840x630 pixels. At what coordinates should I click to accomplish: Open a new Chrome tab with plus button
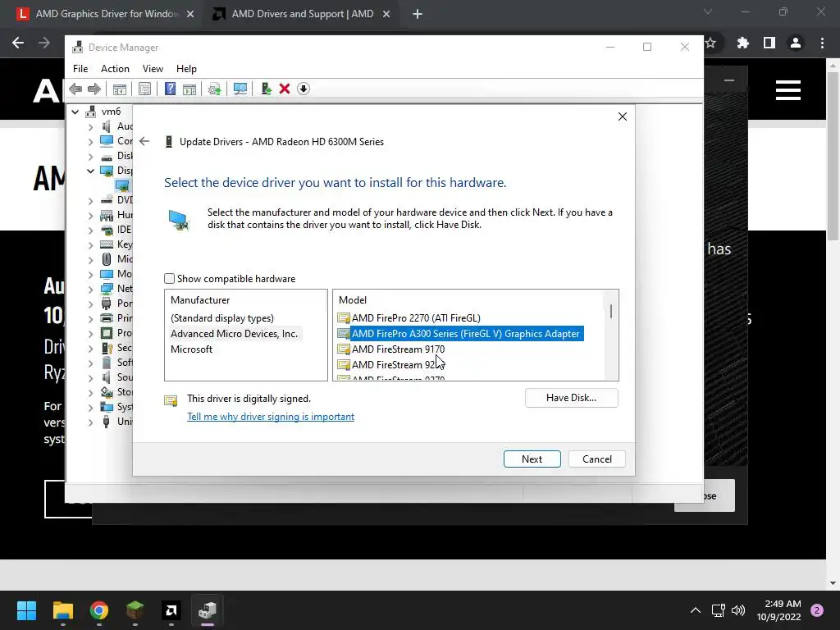[418, 15]
